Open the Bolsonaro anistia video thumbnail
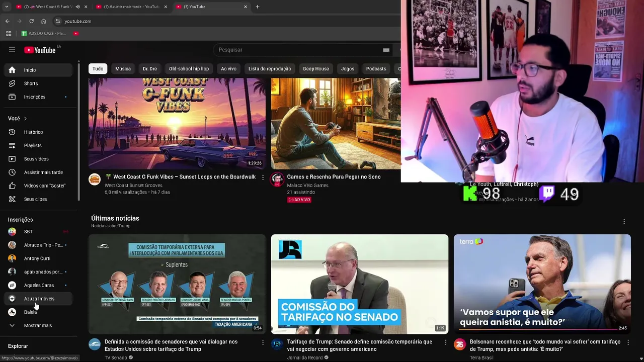 pyautogui.click(x=542, y=284)
